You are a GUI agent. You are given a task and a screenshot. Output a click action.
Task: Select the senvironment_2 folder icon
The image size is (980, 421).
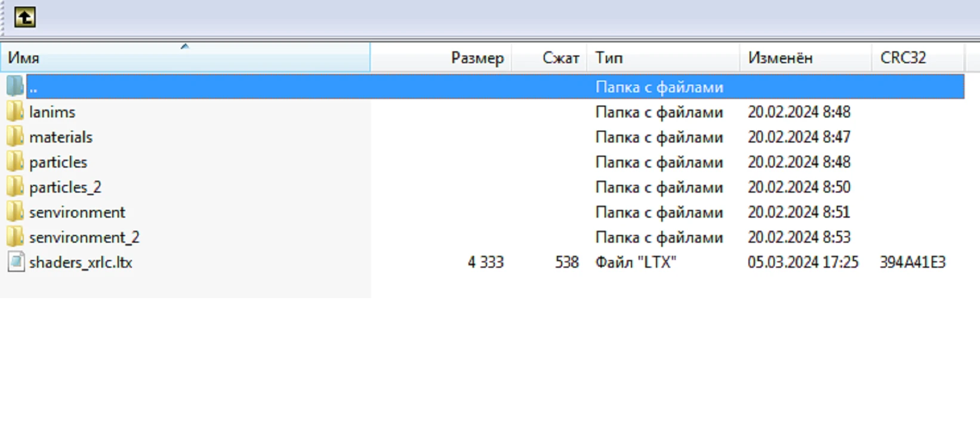16,237
